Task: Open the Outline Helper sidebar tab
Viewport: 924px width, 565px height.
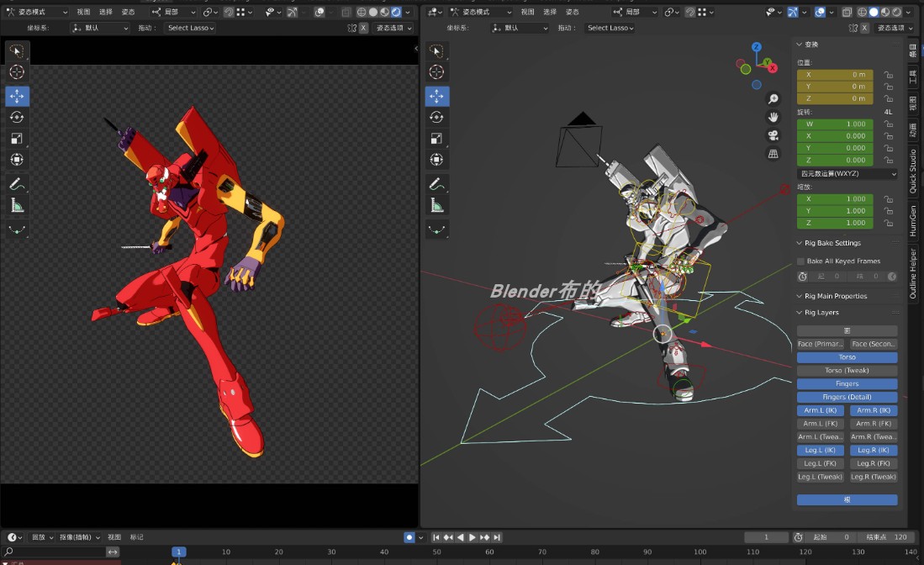Action: click(x=913, y=272)
